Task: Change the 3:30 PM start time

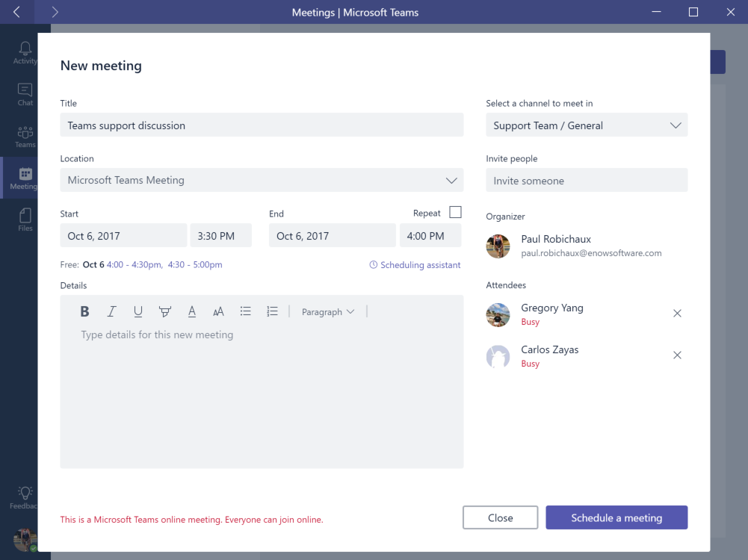Action: click(x=221, y=235)
